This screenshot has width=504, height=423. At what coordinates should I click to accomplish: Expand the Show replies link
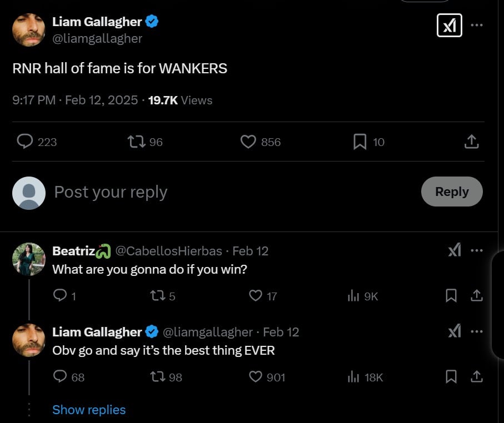(89, 410)
